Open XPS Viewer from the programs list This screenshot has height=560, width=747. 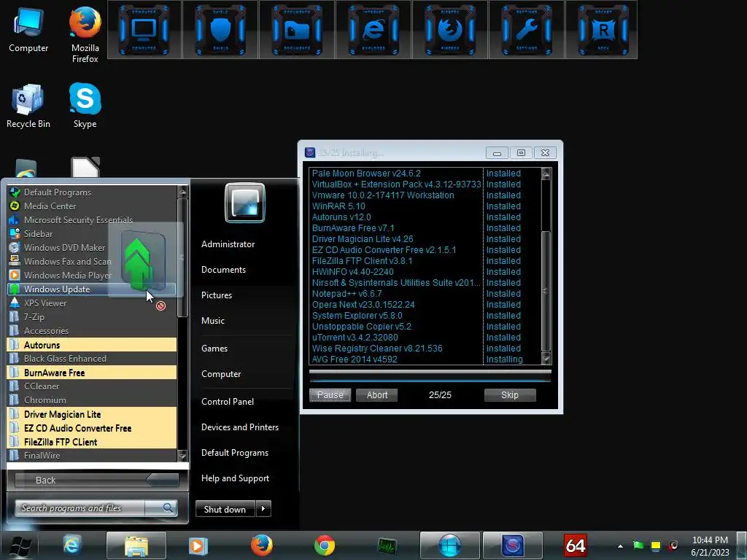[x=91, y=303]
